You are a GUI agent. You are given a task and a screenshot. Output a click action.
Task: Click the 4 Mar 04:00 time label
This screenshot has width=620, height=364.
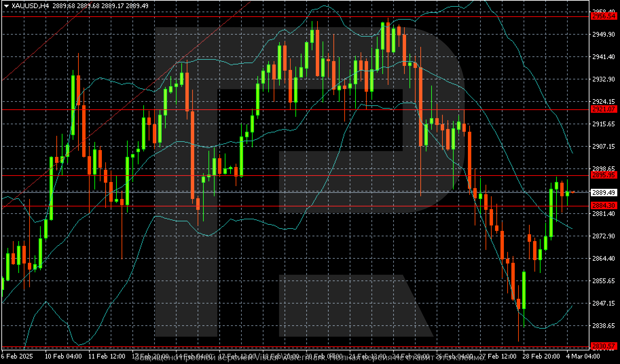[583, 356]
